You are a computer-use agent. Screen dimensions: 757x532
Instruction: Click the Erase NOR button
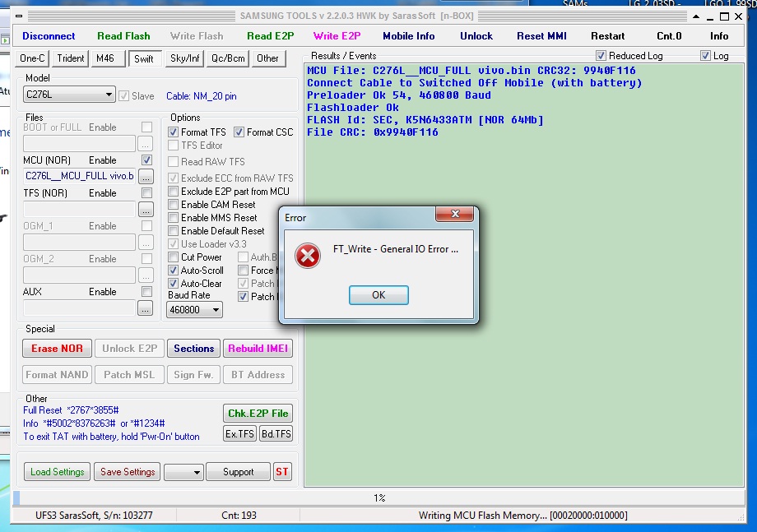point(57,349)
